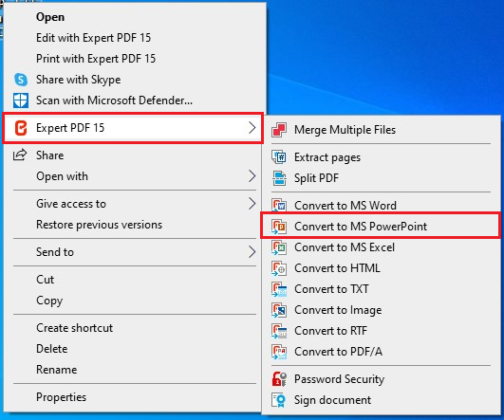
Task: Open the Properties entry
Action: pyautogui.click(x=61, y=397)
